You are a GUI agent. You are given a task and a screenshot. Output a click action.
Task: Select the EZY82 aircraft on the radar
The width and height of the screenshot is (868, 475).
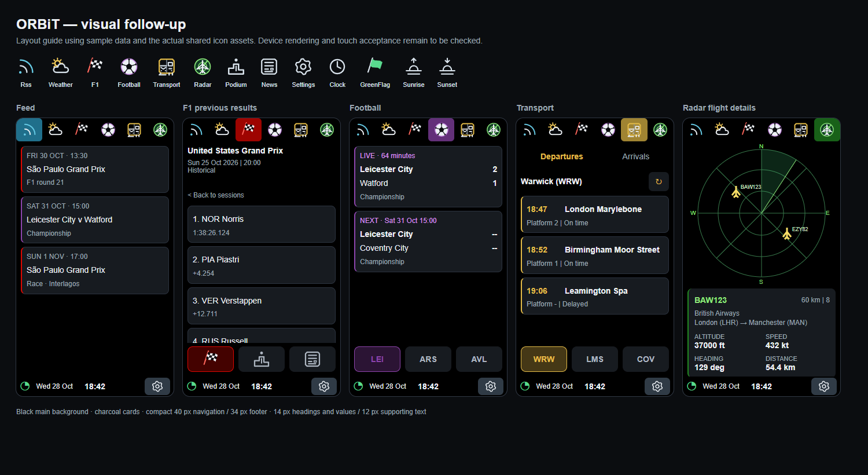click(786, 234)
